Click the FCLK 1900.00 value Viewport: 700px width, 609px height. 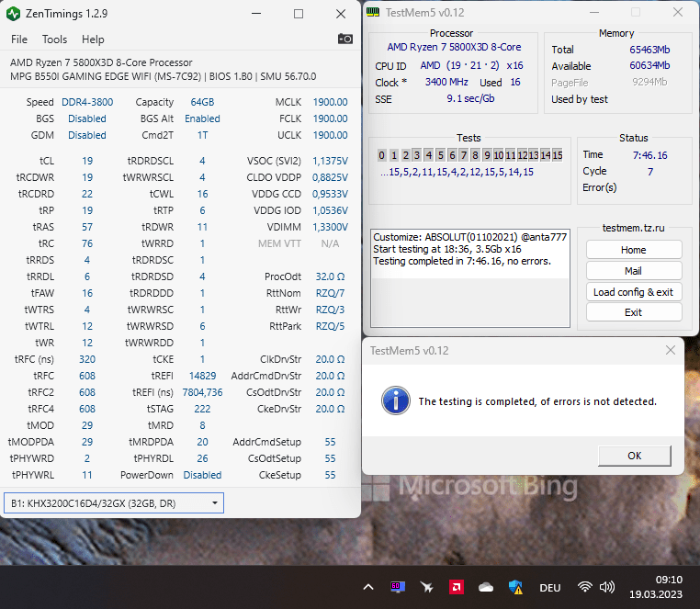[330, 118]
